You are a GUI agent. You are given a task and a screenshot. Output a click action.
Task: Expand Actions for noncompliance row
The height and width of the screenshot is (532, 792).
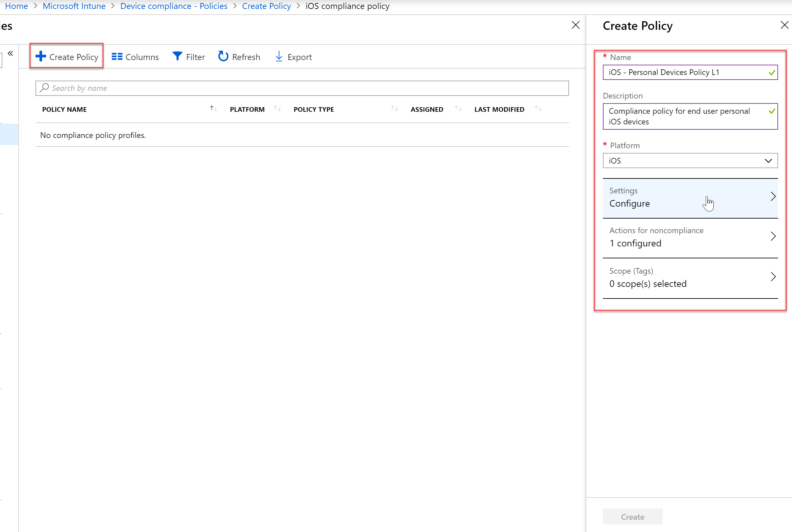tap(690, 238)
